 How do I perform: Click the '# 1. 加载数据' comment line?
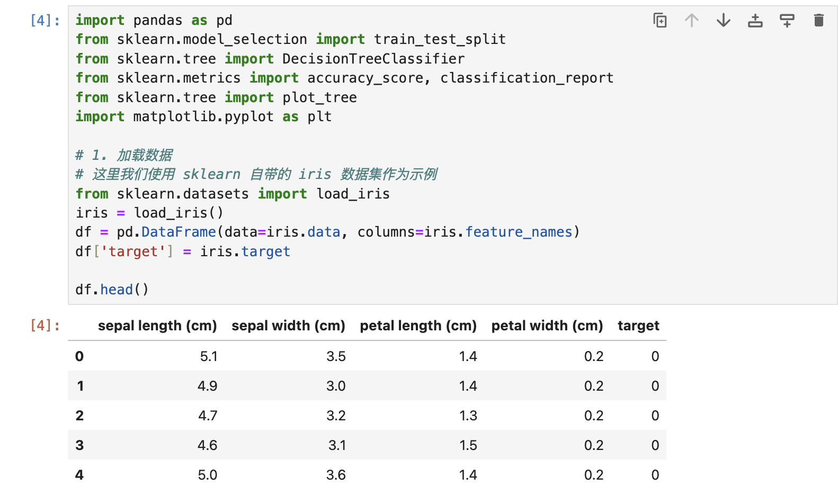coord(124,155)
